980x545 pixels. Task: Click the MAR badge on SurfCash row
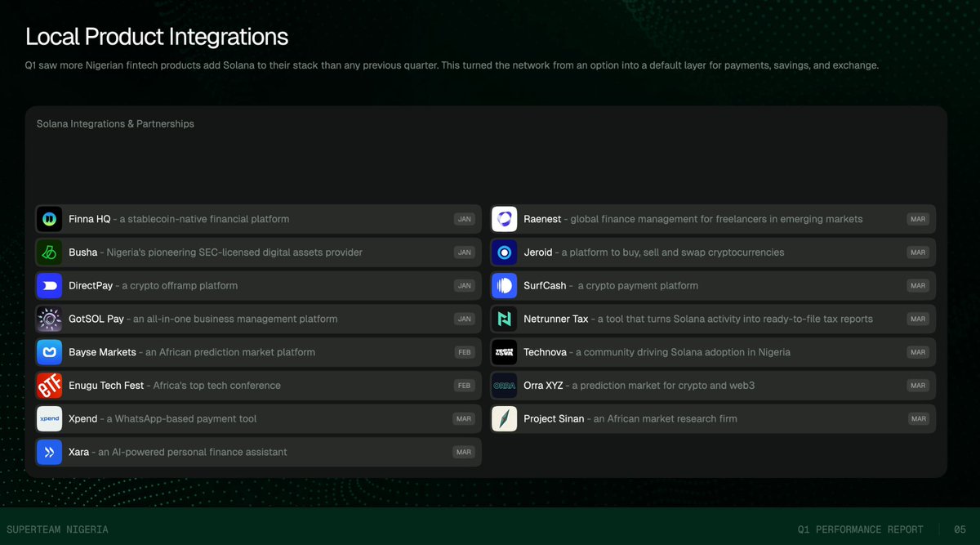point(918,286)
